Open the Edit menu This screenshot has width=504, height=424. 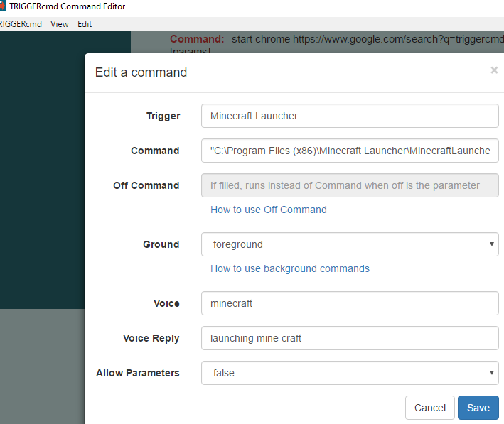tap(85, 24)
